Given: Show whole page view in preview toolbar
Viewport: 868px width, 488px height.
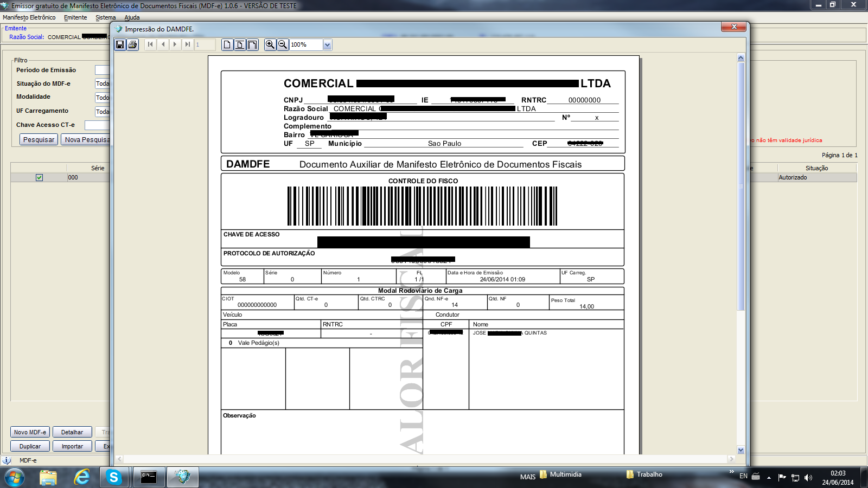Looking at the screenshot, I should click(x=227, y=44).
